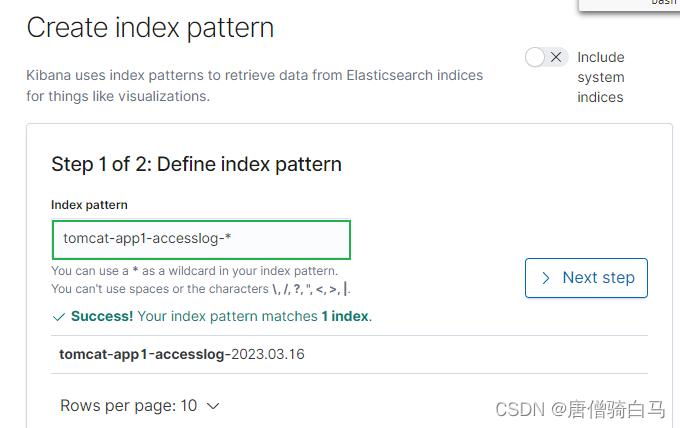Focus the Index pattern input field
680x428 pixels.
point(201,240)
